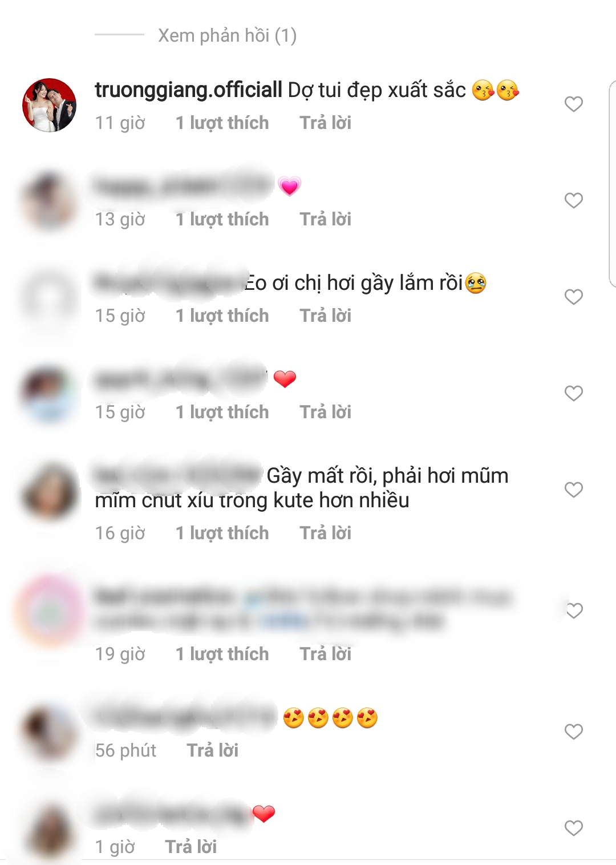Tap heart icon on 15 giờ red heart comment
Image resolution: width=616 pixels, height=865 pixels.
(x=573, y=393)
